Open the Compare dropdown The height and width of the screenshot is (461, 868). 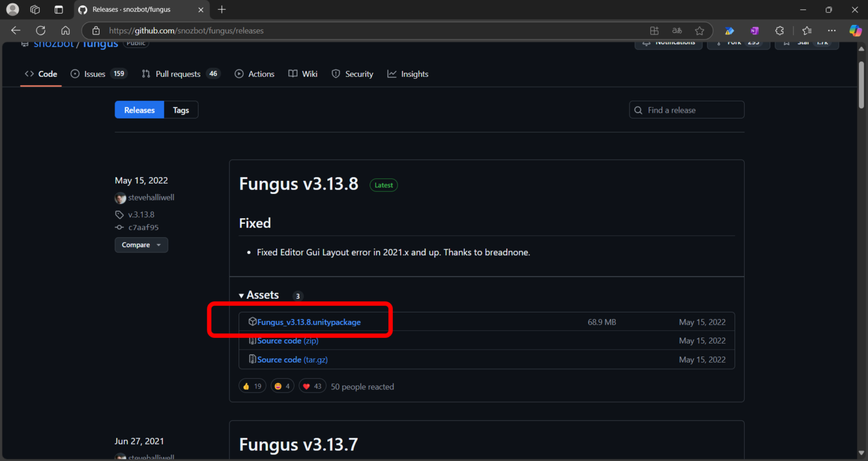141,245
